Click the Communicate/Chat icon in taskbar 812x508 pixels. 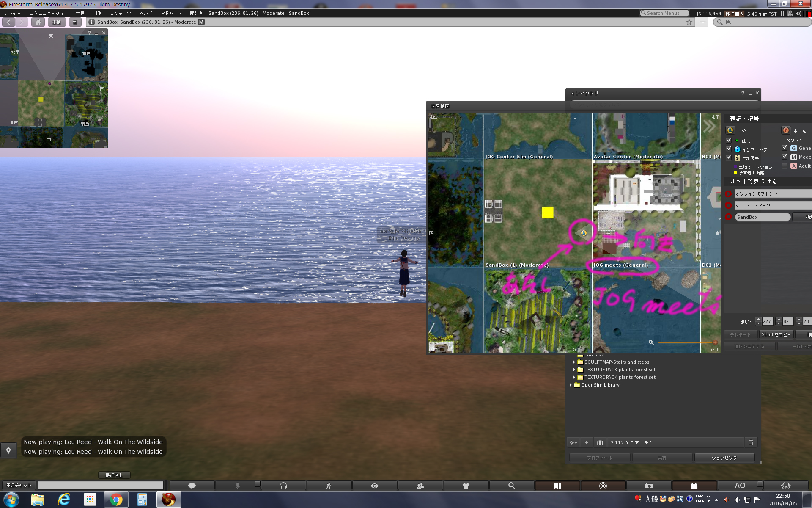(x=192, y=485)
